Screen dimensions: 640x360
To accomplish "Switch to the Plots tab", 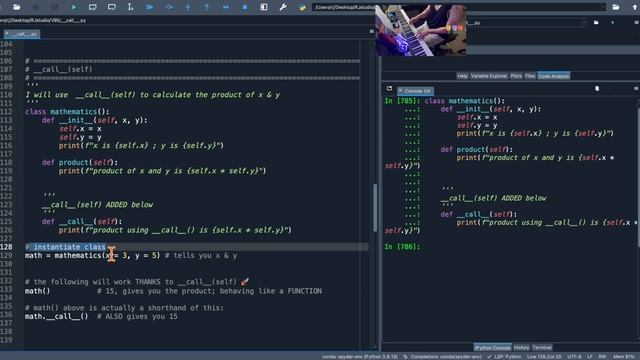I will (x=516, y=76).
